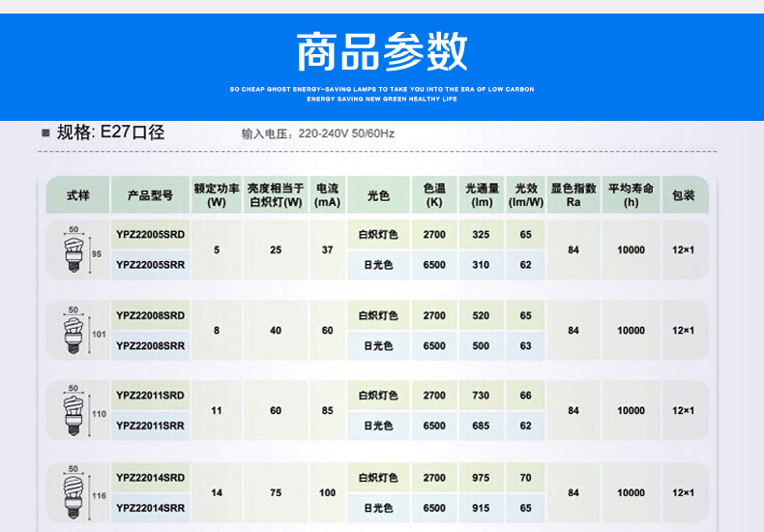Select model number YPZ22011SRD
Viewport: 764px width, 532px height.
150,396
